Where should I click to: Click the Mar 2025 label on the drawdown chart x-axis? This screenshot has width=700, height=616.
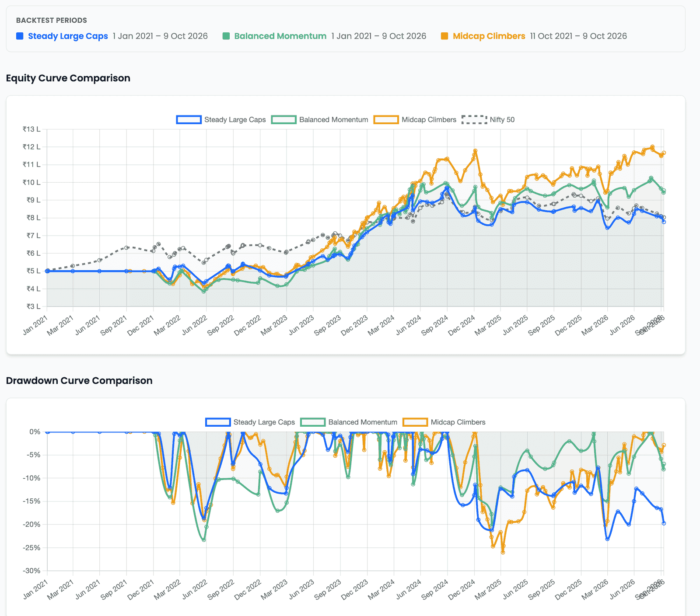488,589
